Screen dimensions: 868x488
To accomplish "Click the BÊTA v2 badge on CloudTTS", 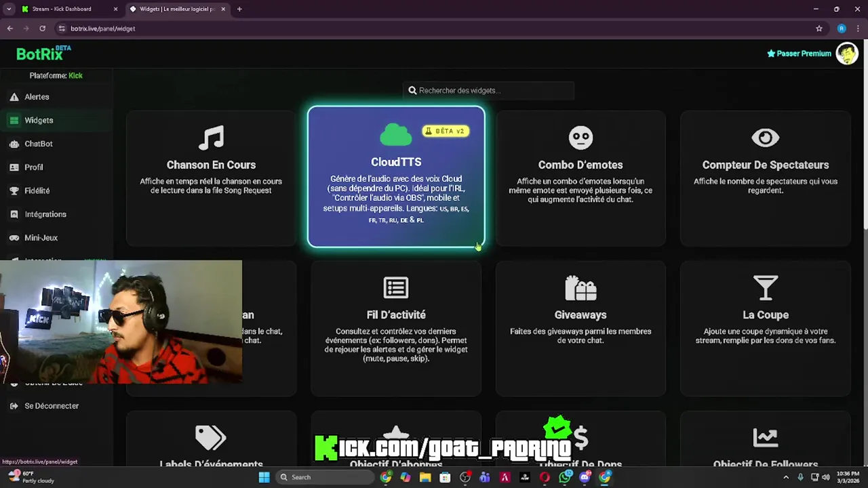I will point(446,131).
